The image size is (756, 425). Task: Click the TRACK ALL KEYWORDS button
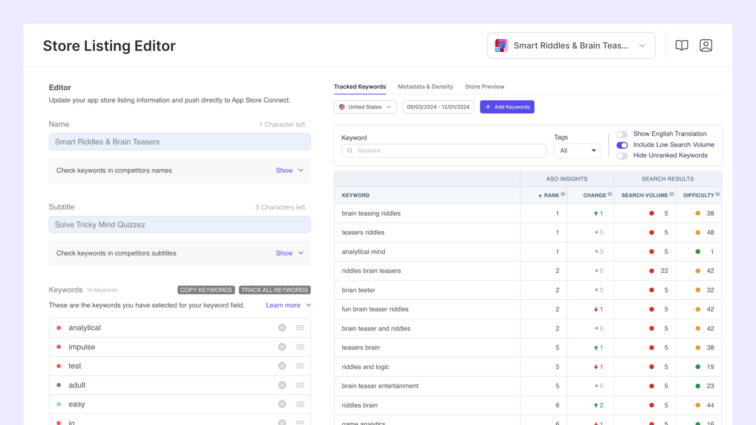click(275, 290)
